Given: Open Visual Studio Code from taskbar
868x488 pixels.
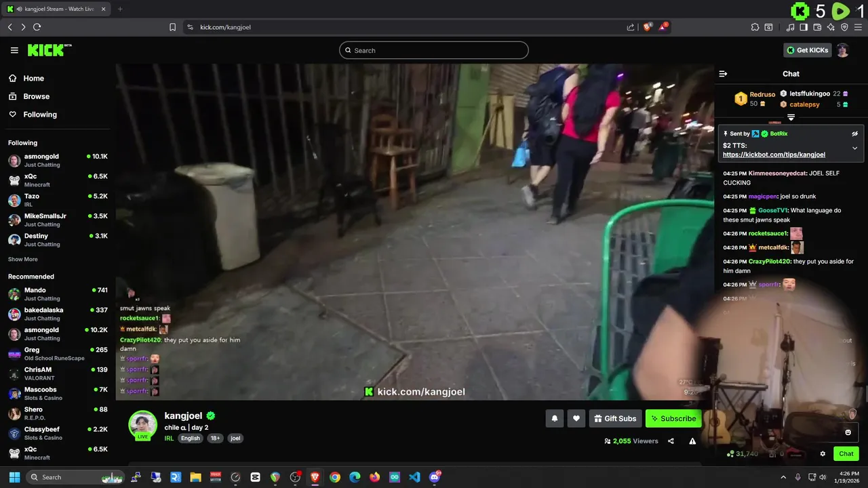Looking at the screenshot, I should pyautogui.click(x=414, y=477).
